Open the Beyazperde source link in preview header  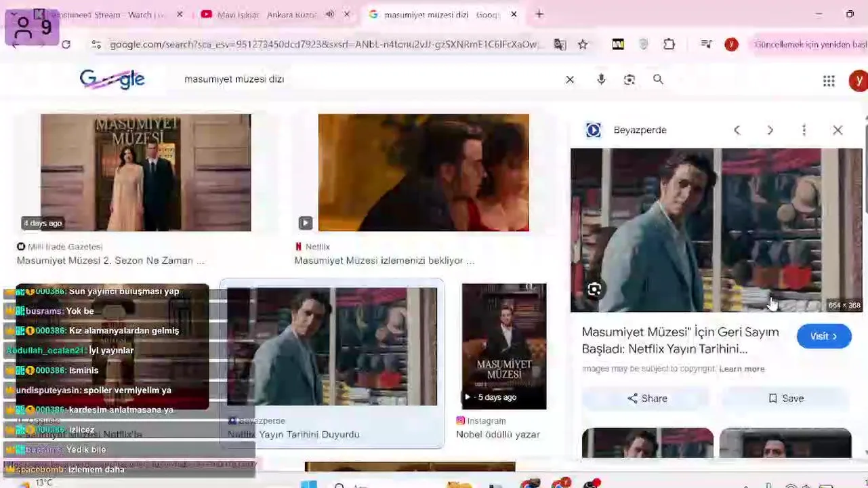tap(640, 130)
